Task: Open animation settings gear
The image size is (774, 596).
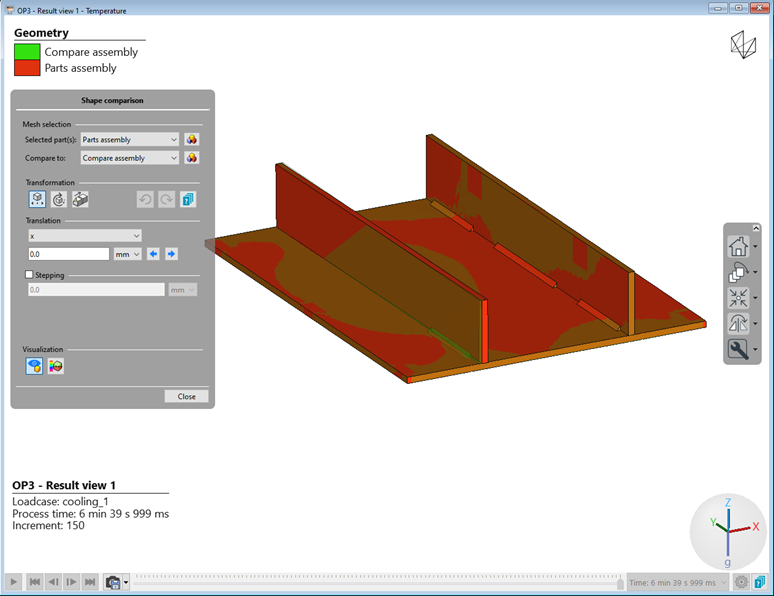Action: tap(741, 582)
